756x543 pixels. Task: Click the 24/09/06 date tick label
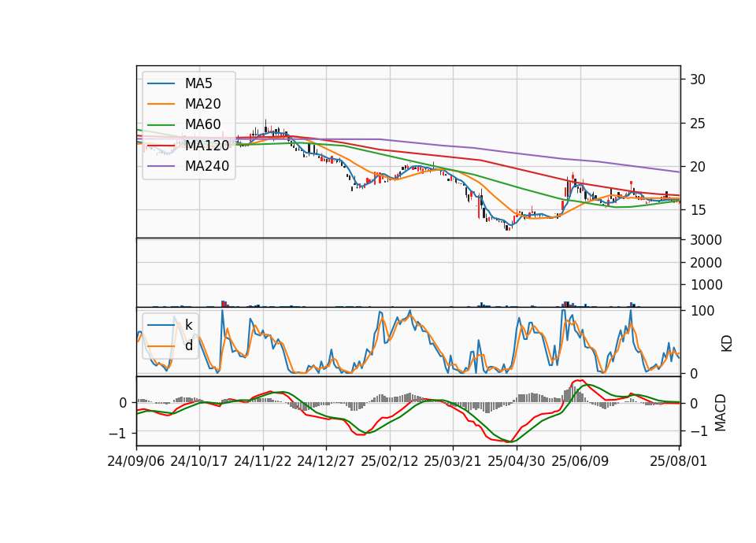136,461
